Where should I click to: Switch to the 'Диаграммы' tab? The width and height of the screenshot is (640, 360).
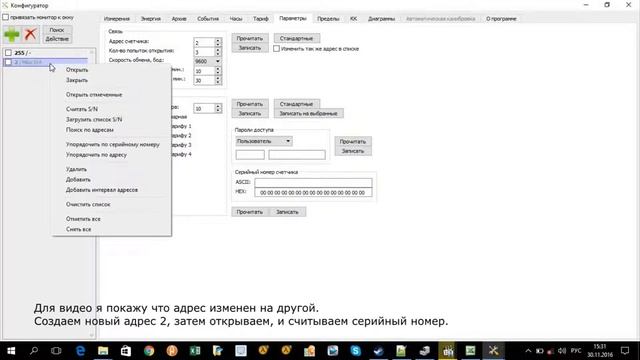(x=381, y=19)
